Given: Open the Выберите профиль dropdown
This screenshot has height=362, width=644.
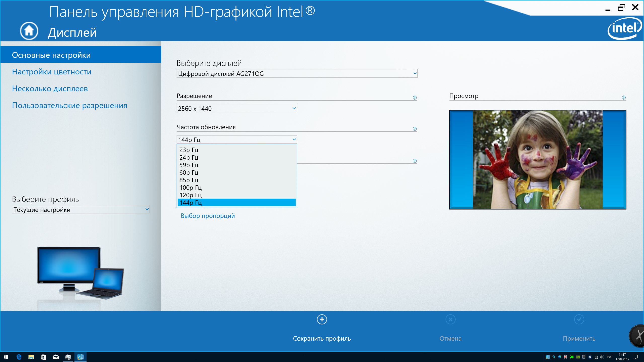Looking at the screenshot, I should click(x=80, y=209).
